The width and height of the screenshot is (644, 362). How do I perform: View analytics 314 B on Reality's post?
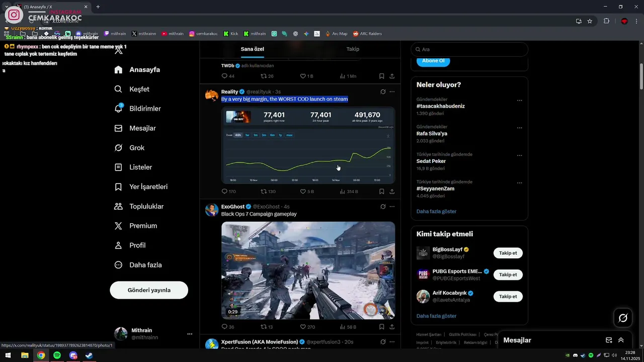[349, 192]
